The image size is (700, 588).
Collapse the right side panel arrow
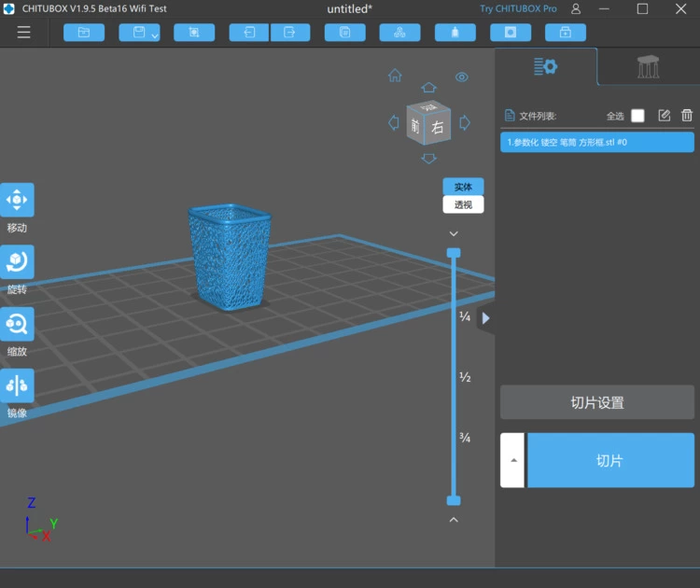485,318
